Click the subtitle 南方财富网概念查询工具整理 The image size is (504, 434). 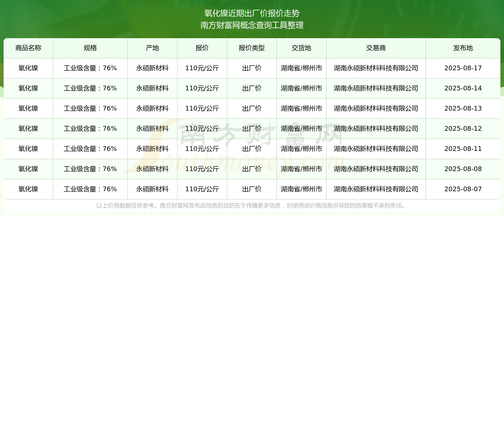tap(252, 25)
